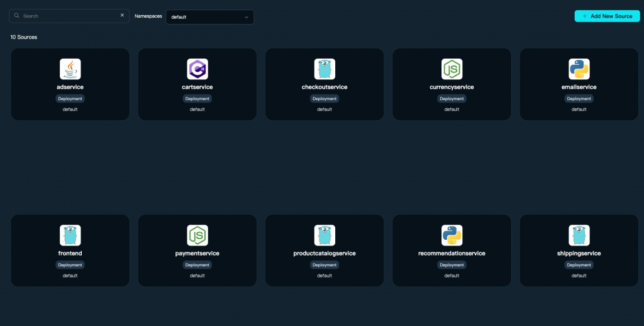Click the default namespace text under checkoutservice
This screenshot has height=326, width=644.
[x=325, y=110]
